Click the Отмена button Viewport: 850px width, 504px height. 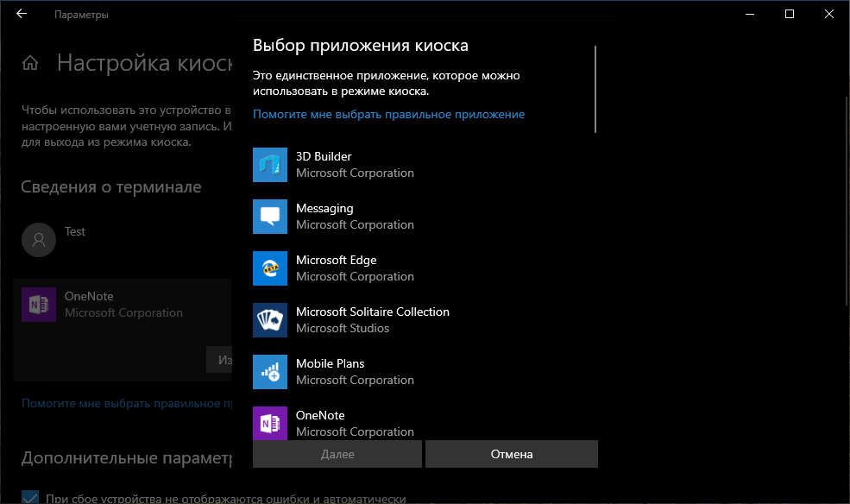coord(511,454)
